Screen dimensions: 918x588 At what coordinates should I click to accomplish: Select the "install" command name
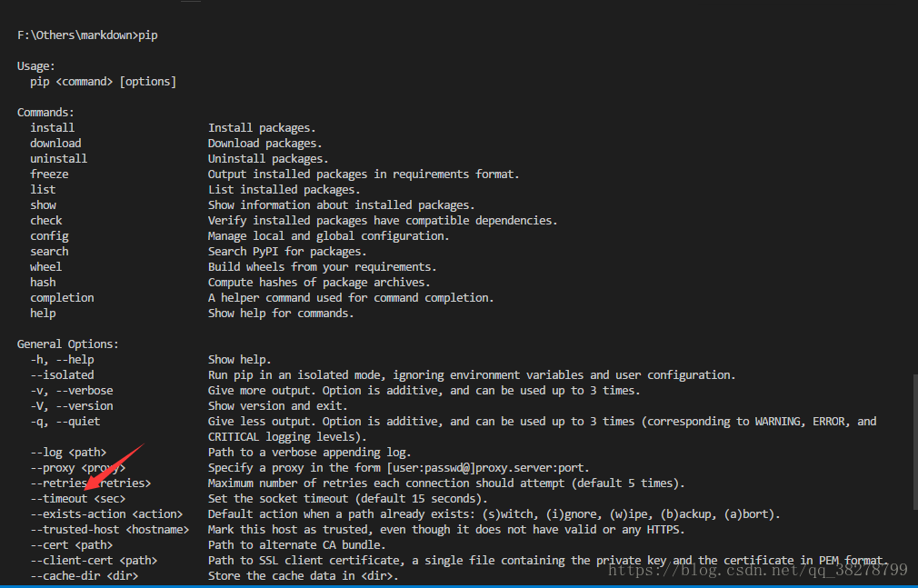53,128
